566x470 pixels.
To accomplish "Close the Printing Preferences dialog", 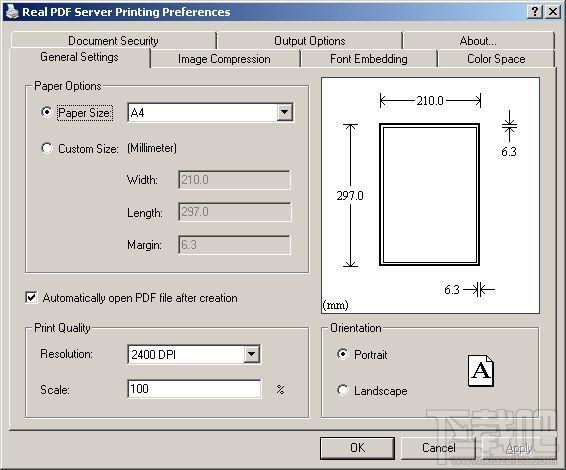I will click(x=552, y=12).
